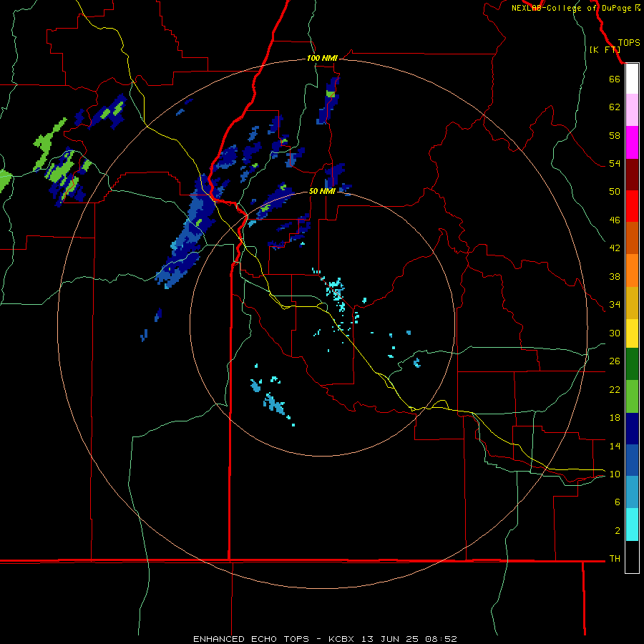Image resolution: width=644 pixels, height=644 pixels.
Task: Click the "66" legend value
Action: click(x=615, y=79)
